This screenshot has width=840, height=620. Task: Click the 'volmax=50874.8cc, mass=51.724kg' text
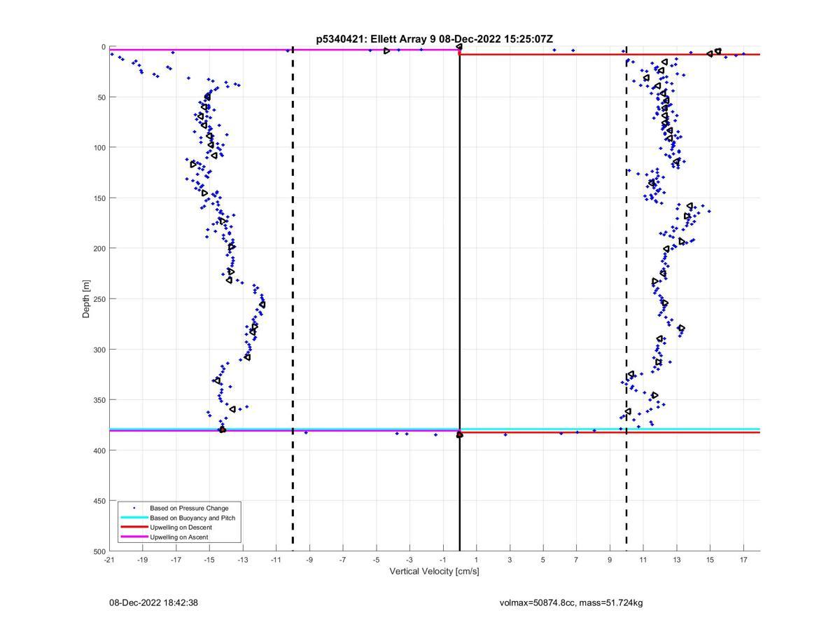point(571,602)
